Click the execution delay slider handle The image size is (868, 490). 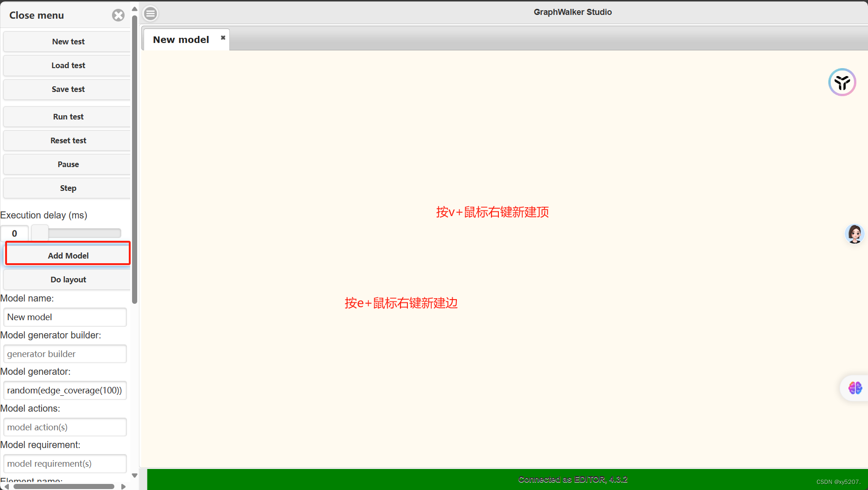pos(40,233)
